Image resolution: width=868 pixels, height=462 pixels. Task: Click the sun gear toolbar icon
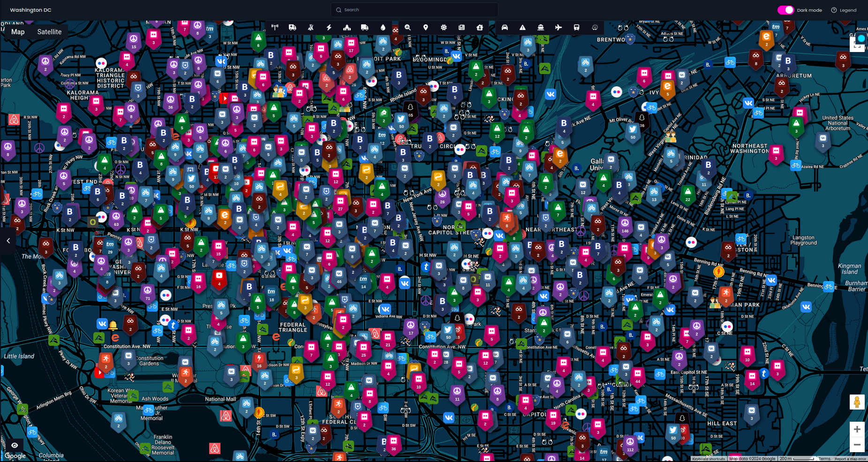[x=444, y=28]
